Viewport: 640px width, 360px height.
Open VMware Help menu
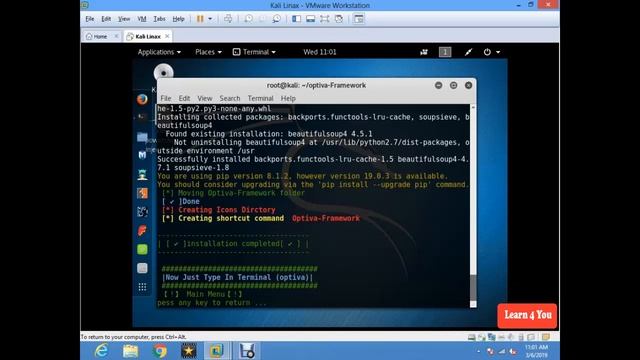tap(178, 19)
